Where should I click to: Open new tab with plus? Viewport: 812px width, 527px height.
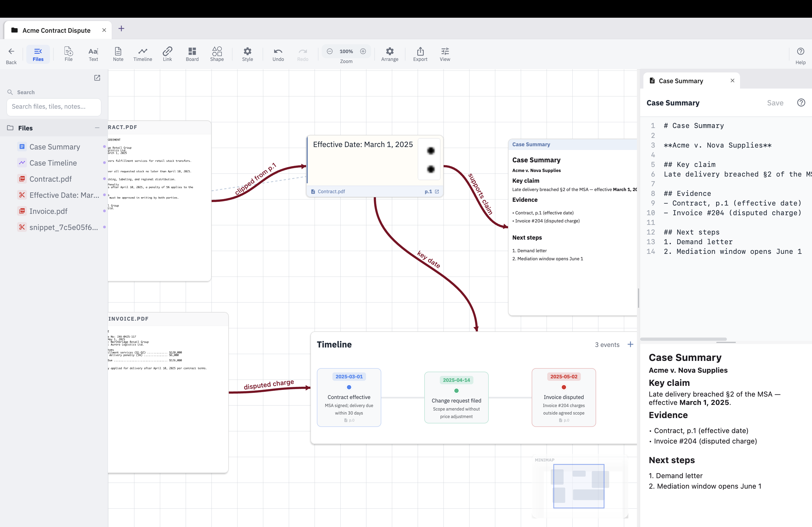pyautogui.click(x=121, y=29)
